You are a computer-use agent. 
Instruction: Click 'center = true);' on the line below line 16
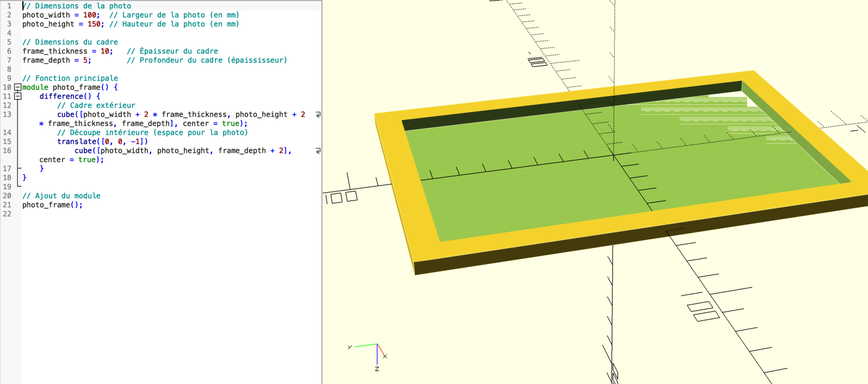(x=72, y=160)
